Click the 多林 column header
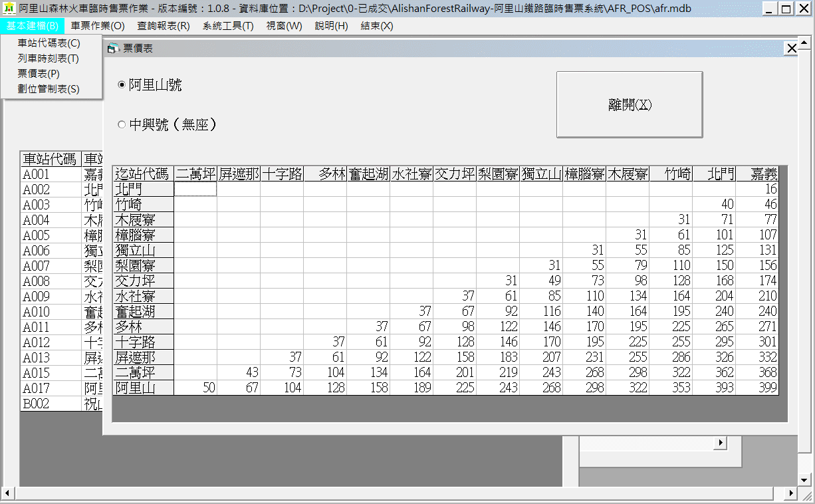Viewport: 815px width, 504px height. [325, 174]
